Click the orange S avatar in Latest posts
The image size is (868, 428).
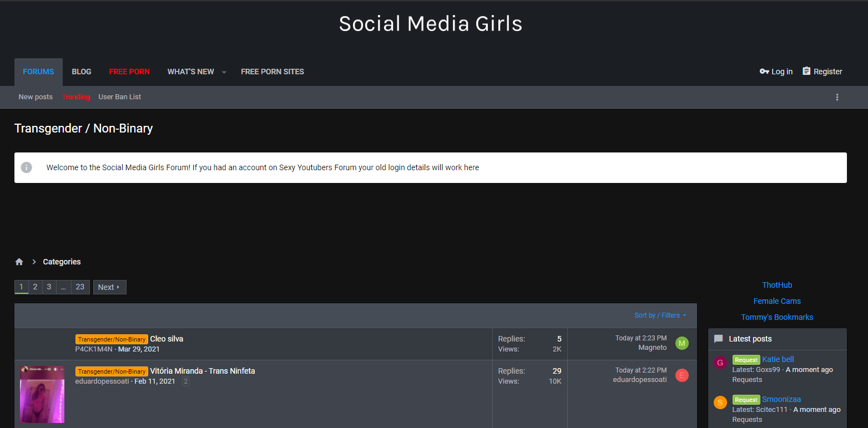pyautogui.click(x=720, y=402)
